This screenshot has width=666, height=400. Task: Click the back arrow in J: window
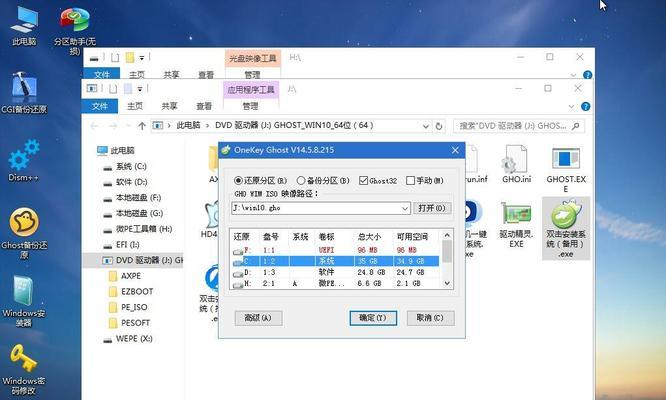point(94,126)
